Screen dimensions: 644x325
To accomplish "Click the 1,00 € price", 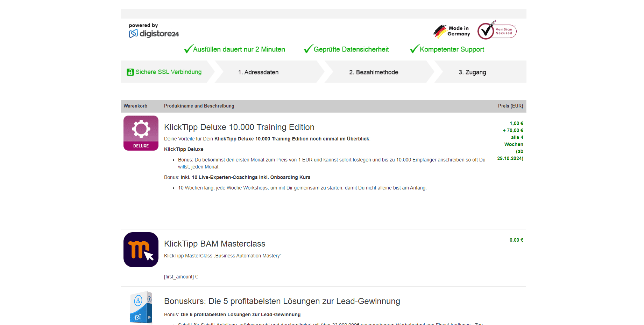I will 516,123.
